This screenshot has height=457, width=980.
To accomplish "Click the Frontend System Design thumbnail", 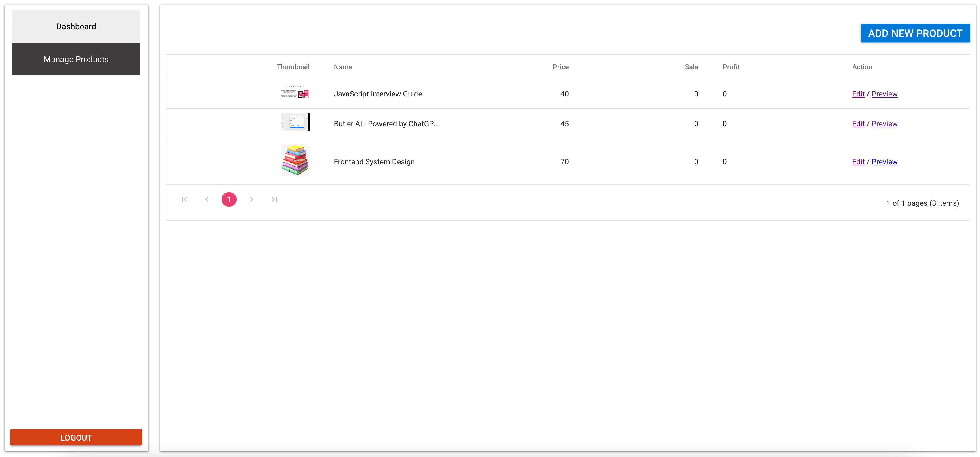I will (294, 161).
